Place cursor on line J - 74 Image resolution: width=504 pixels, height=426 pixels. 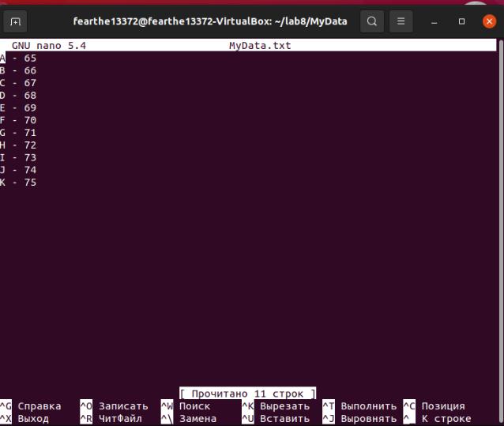(x=18, y=170)
